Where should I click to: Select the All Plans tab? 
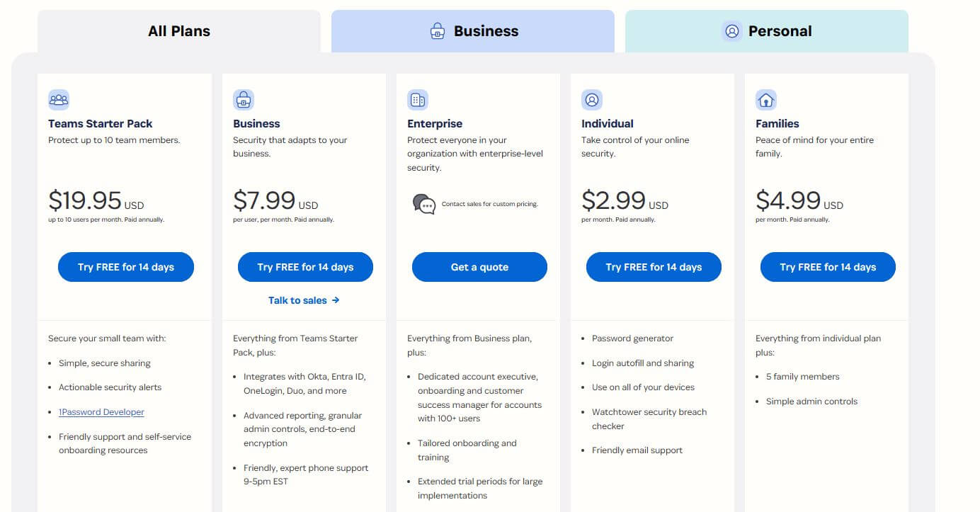[178, 30]
